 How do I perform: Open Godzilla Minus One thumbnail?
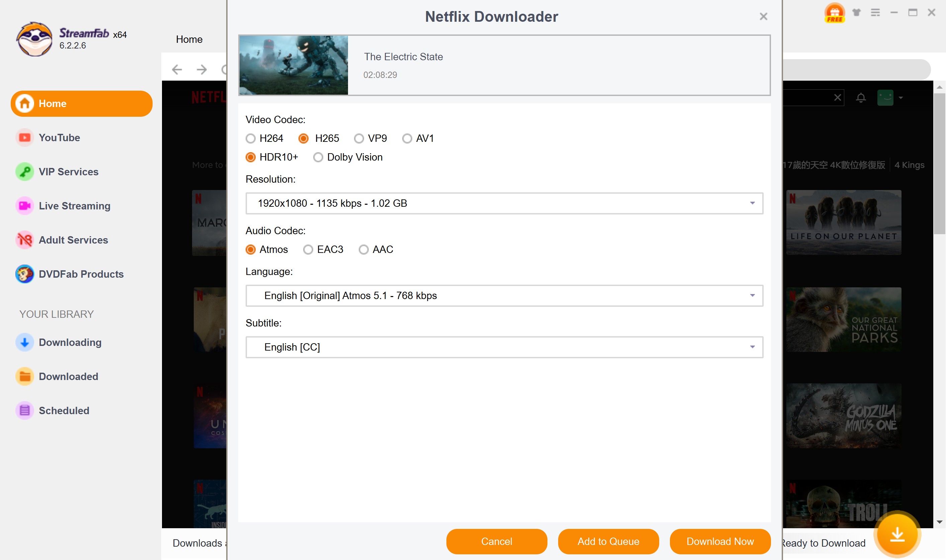[x=843, y=416]
